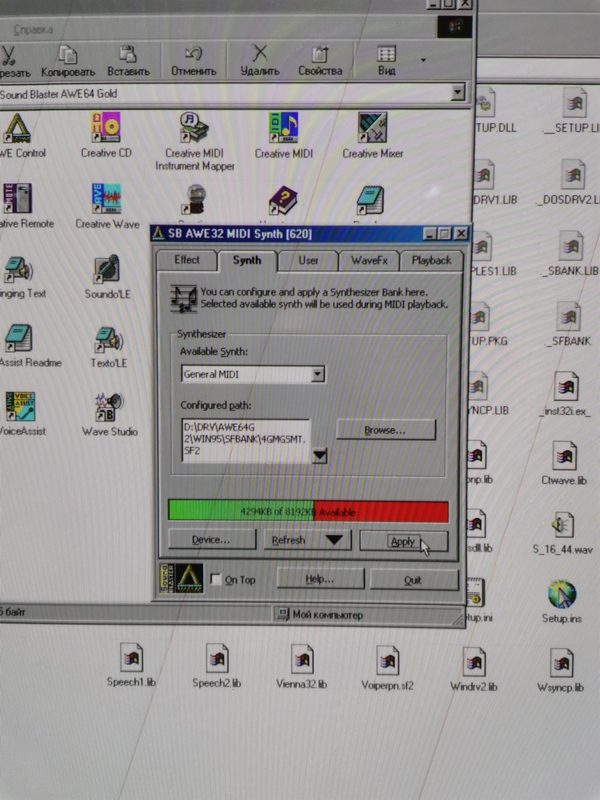The image size is (600, 800).
Task: Click the memory usage bar 4294KB of 8192KB
Action: [x=308, y=511]
